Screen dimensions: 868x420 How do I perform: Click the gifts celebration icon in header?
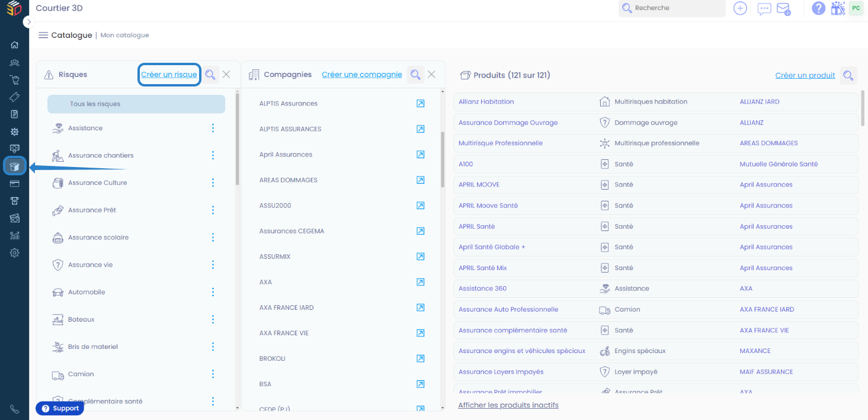838,8
